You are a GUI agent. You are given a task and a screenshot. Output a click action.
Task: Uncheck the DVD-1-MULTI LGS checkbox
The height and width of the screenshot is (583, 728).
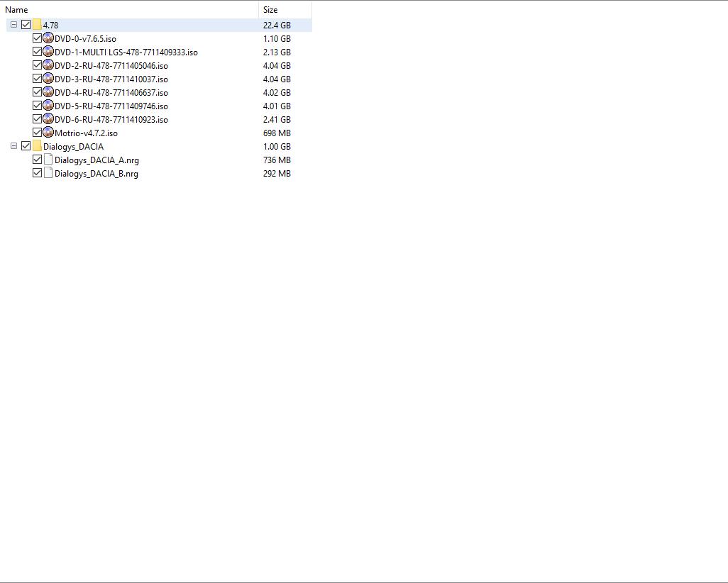[x=37, y=52]
